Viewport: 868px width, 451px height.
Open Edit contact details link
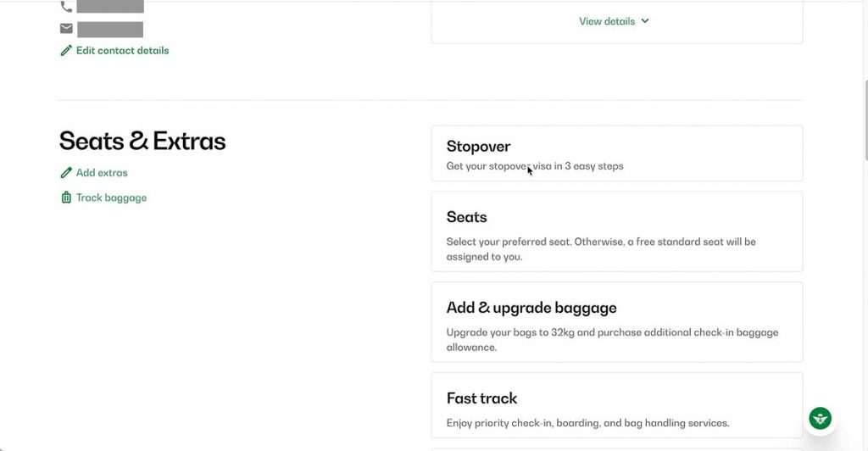(x=122, y=51)
